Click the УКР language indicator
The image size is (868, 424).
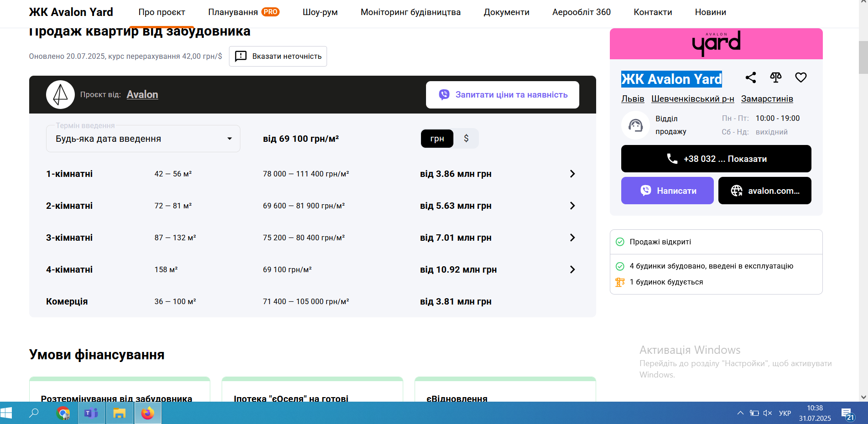[785, 413]
